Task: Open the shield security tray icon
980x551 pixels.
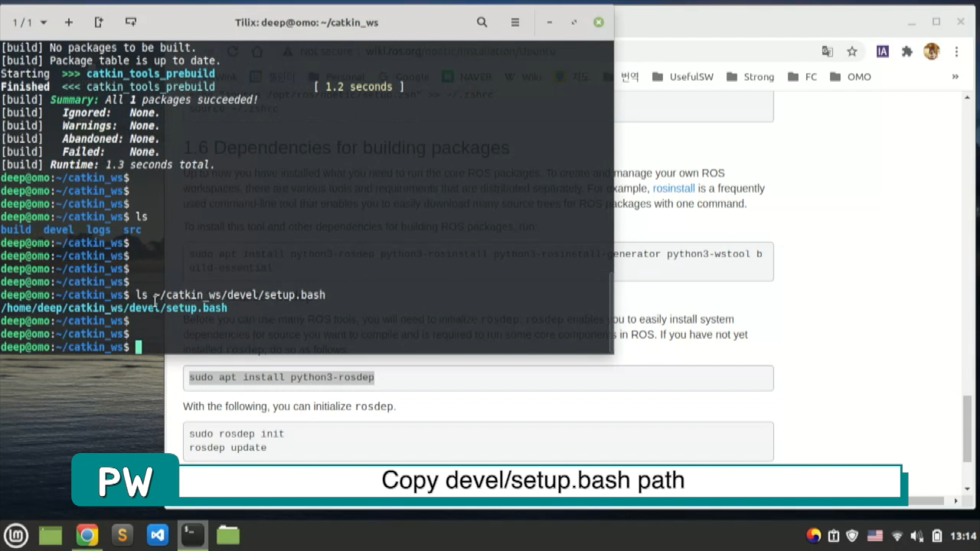Action: [x=852, y=536]
